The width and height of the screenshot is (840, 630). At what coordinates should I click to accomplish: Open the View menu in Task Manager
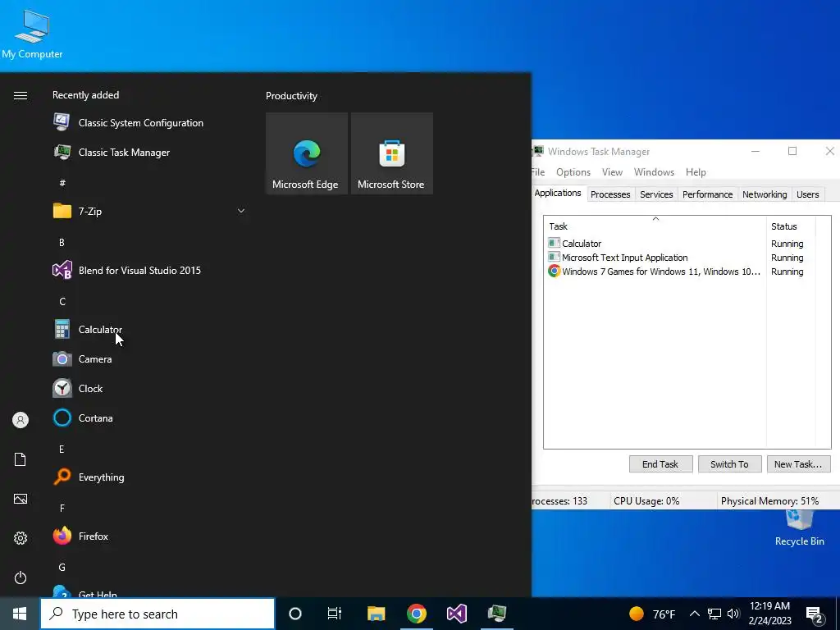[612, 172]
